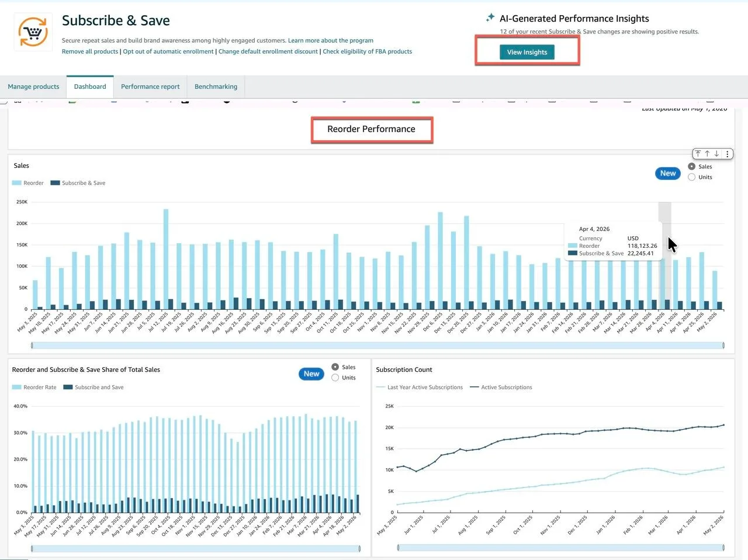Image resolution: width=748 pixels, height=560 pixels.
Task: Open the Manage products tab
Action: [x=33, y=87]
